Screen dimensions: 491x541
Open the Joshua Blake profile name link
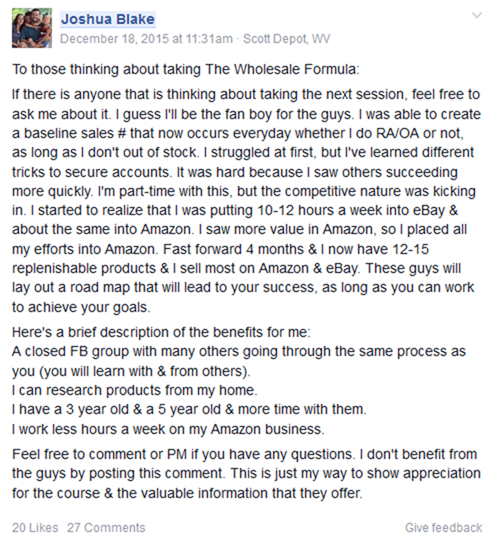tap(108, 19)
